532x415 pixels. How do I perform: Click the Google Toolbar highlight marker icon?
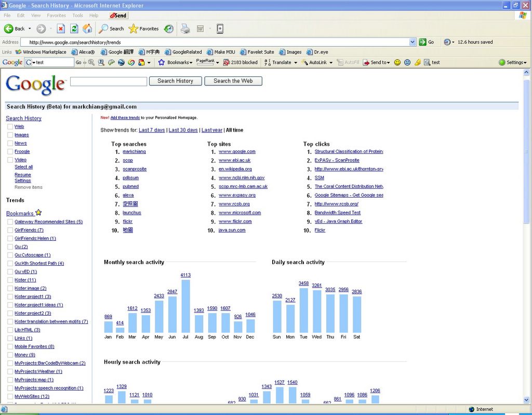click(x=418, y=62)
